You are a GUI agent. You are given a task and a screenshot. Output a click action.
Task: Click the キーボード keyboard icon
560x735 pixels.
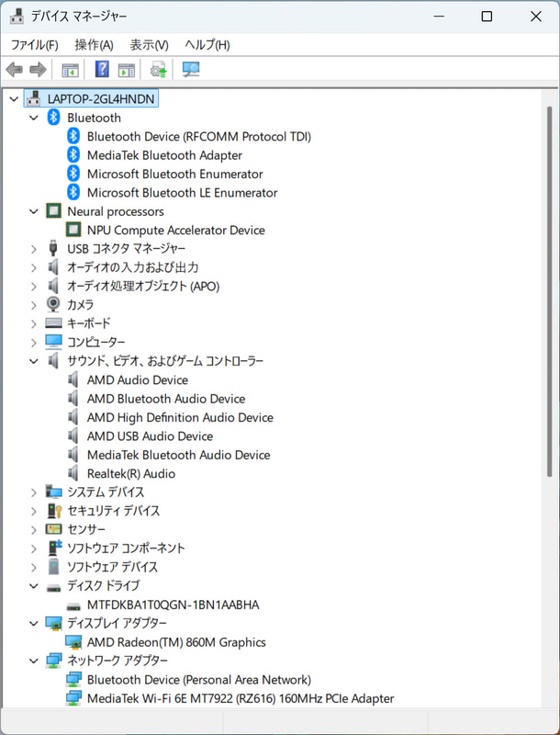pyautogui.click(x=53, y=323)
